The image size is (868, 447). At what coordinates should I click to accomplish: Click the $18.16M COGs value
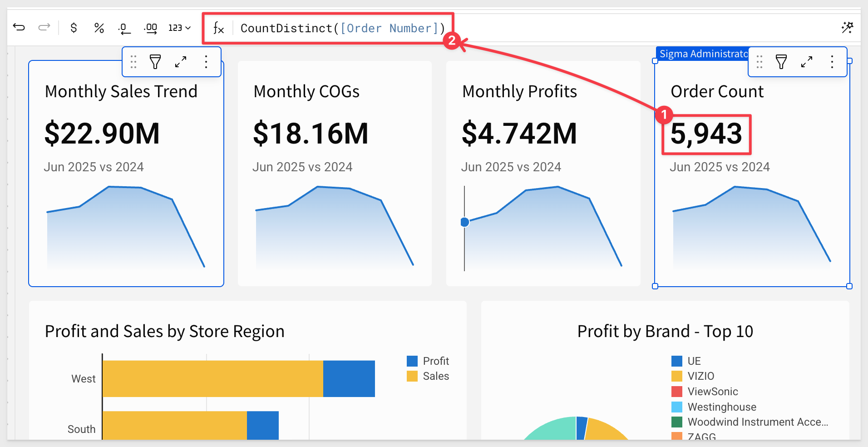point(311,134)
